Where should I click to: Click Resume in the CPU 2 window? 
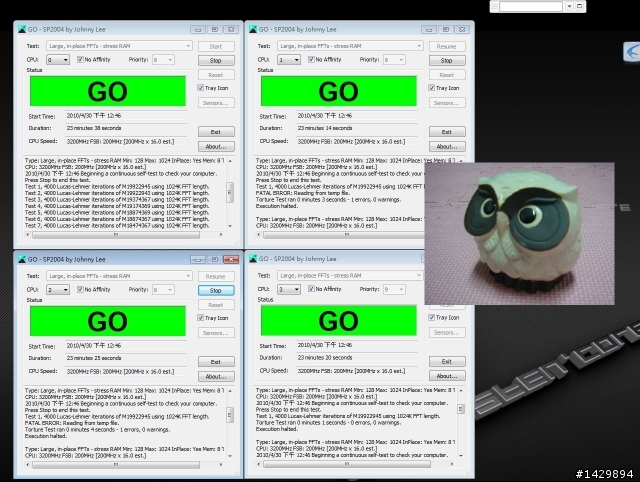(x=216, y=276)
